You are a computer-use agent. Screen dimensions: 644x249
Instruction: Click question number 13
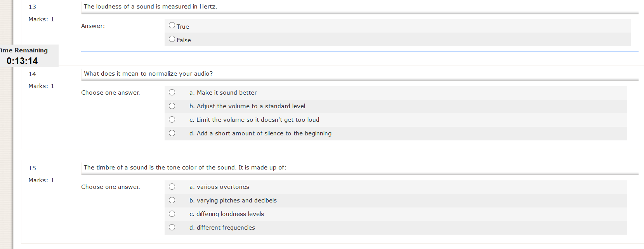pos(32,7)
